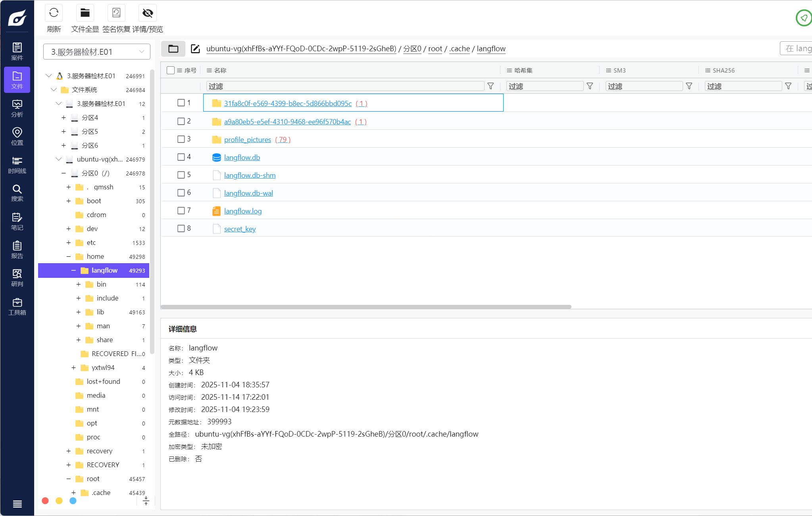812x516 pixels.
Task: Open the 时间线 timeline sidebar icon
Action: click(17, 165)
